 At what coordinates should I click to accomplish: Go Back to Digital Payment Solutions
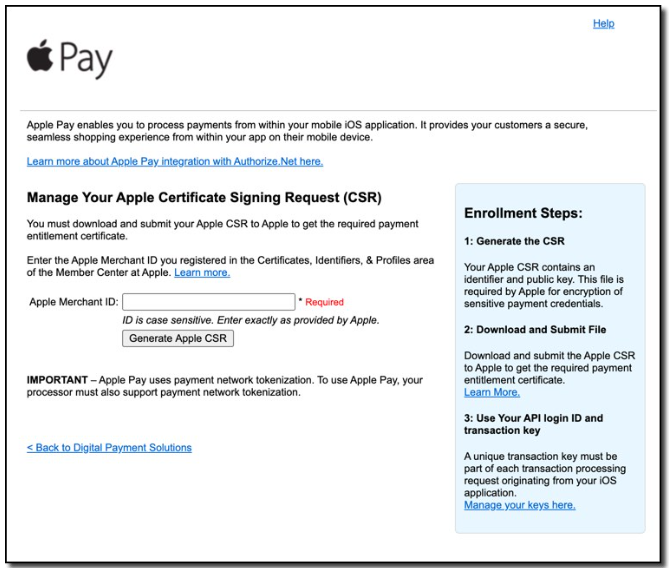point(109,448)
